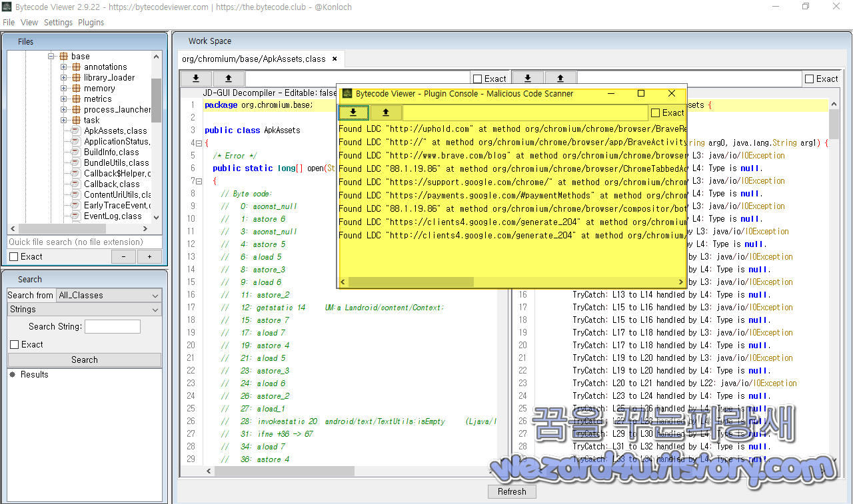
Task: Click the Search String input field
Action: (113, 327)
